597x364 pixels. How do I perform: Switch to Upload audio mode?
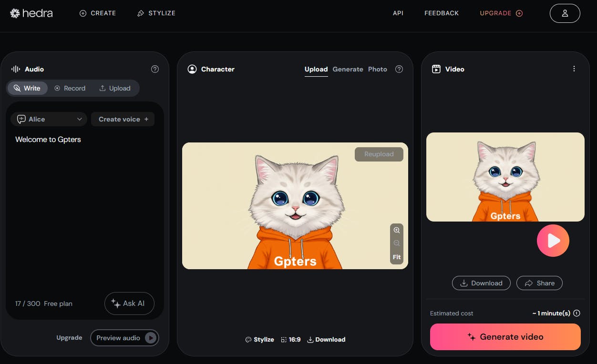coord(115,88)
